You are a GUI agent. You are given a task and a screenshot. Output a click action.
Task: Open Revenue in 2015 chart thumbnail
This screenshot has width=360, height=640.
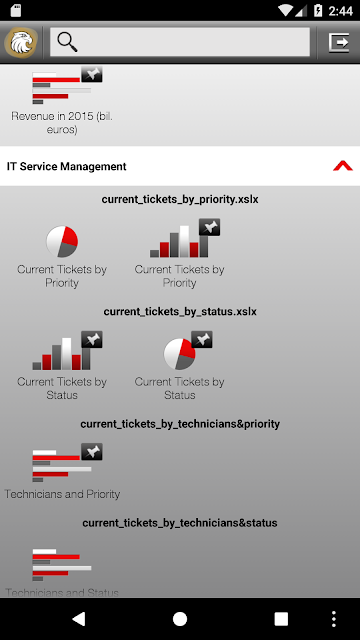click(62, 88)
